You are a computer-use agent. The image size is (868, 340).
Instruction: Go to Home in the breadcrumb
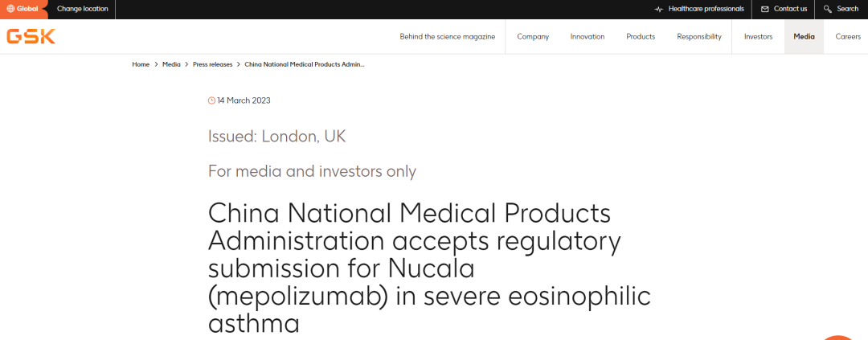141,63
